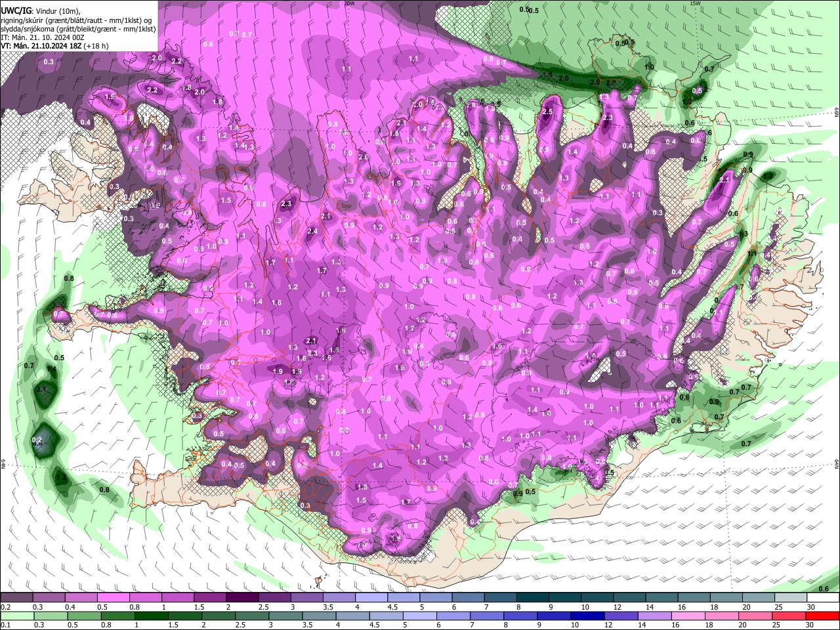Screen dimensions: 840x630
Task: Select snow legend swatch between 1 and 1.5
Action: (178, 598)
